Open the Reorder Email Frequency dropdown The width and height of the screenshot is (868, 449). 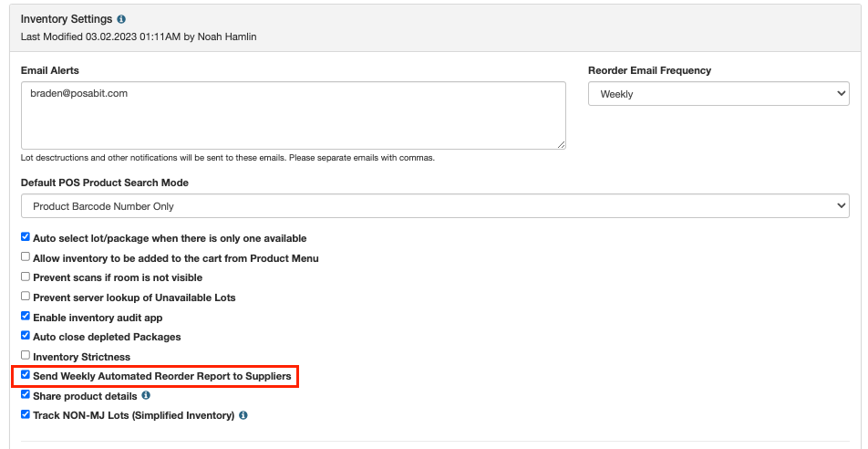pos(718,94)
